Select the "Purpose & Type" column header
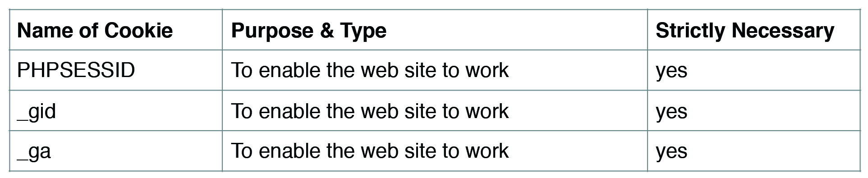Screen dimensions: 868x178 309,31
